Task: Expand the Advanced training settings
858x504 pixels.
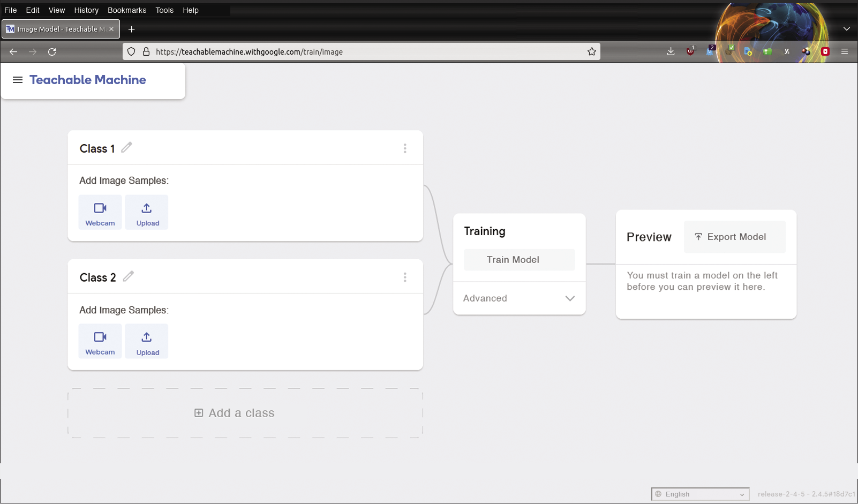Action: click(519, 298)
